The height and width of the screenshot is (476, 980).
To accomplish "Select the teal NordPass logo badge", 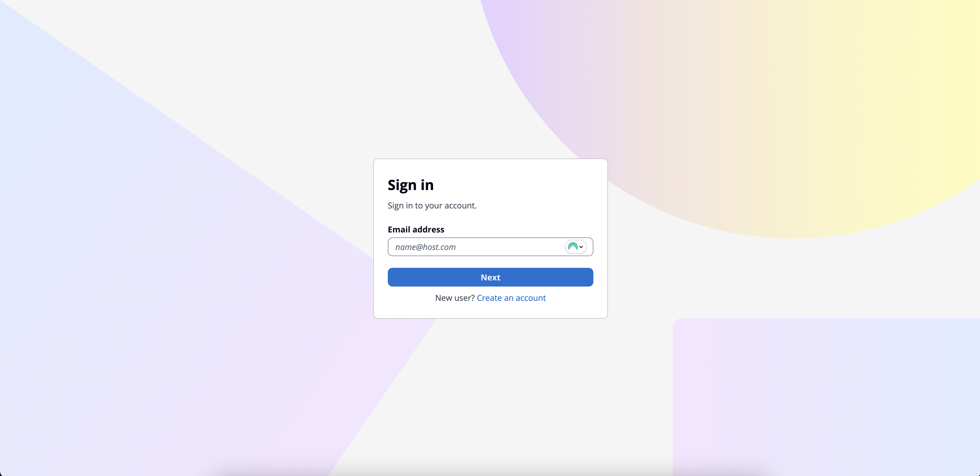I will (573, 247).
